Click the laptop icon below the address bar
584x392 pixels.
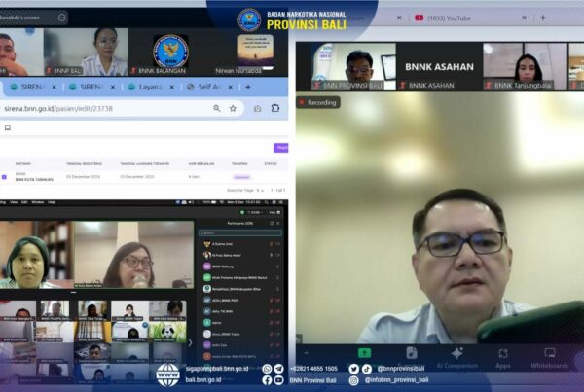pos(8,128)
